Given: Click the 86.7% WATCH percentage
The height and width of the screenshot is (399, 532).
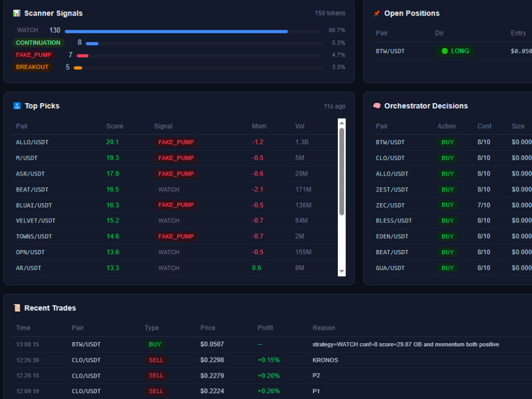Looking at the screenshot, I should click(x=337, y=30).
